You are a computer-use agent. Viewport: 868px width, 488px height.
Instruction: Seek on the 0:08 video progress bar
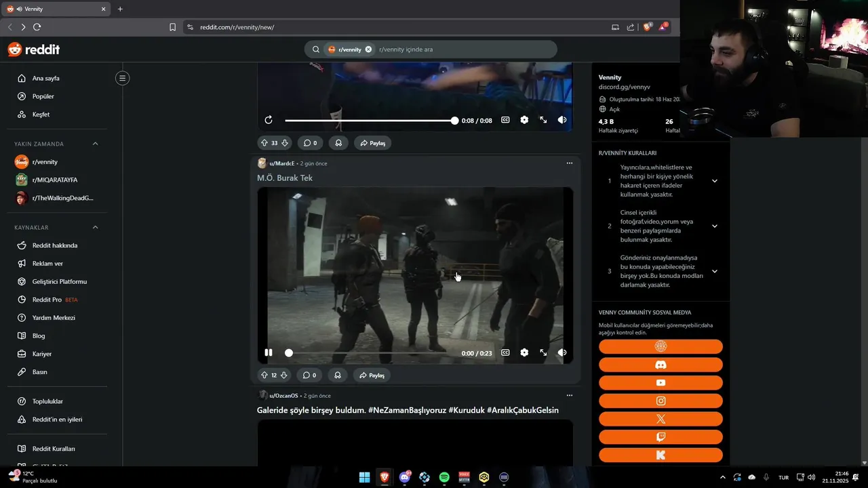click(370, 120)
